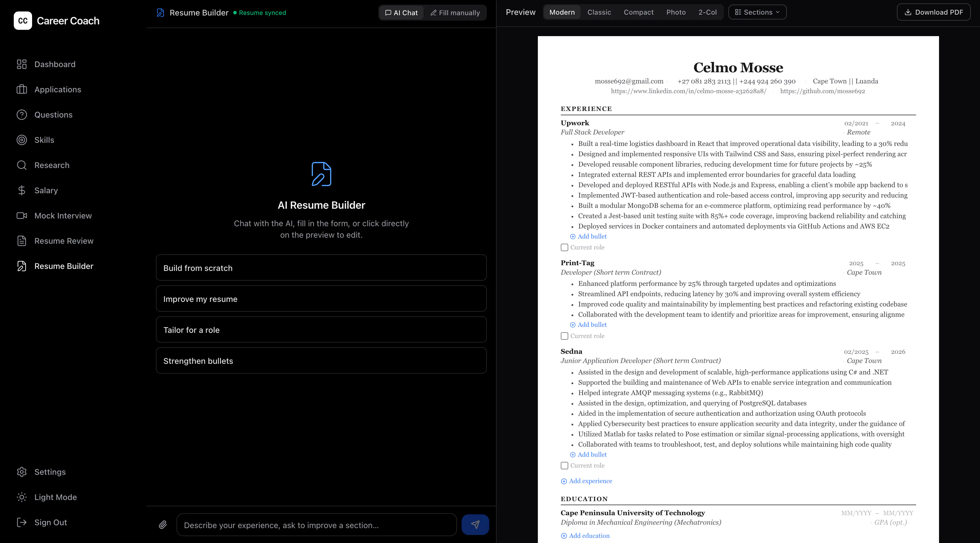Choose Improve my resume option
The width and height of the screenshot is (980, 543).
[321, 299]
